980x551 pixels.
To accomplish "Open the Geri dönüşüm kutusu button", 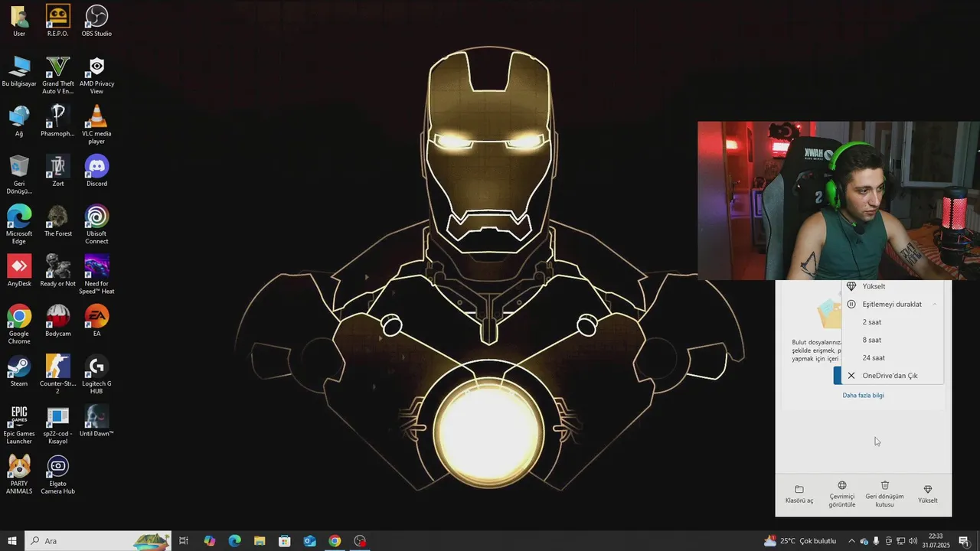I will pyautogui.click(x=884, y=494).
